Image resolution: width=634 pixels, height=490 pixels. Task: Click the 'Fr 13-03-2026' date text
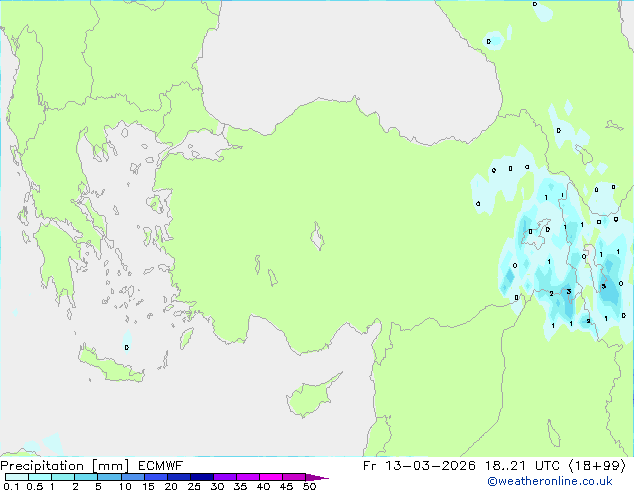click(x=419, y=466)
